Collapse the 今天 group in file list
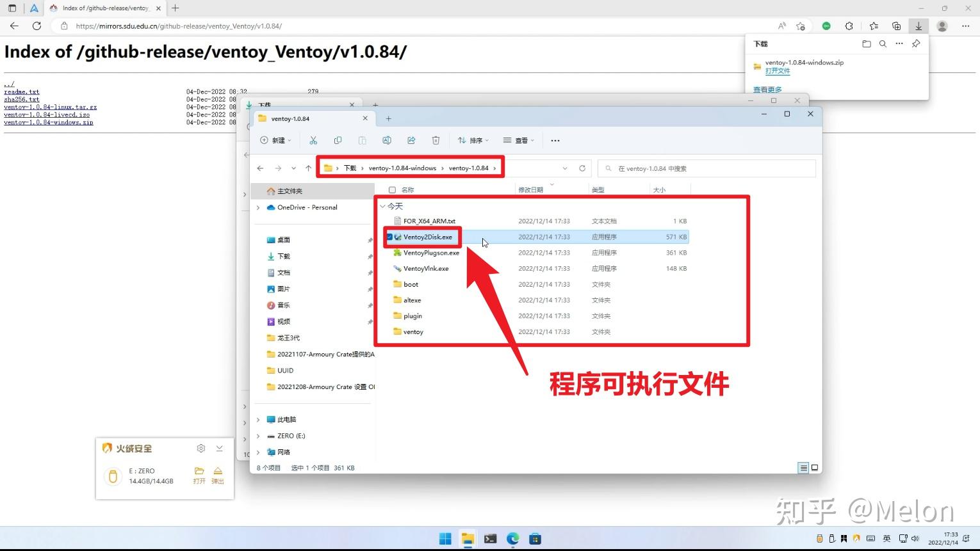 coord(383,206)
